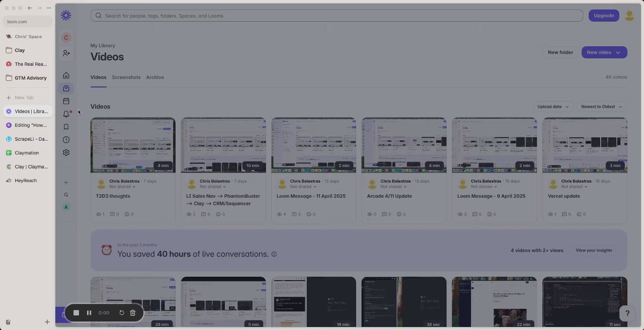Click the new tab plus at sidebar bottom
644x330 pixels.
point(47,322)
